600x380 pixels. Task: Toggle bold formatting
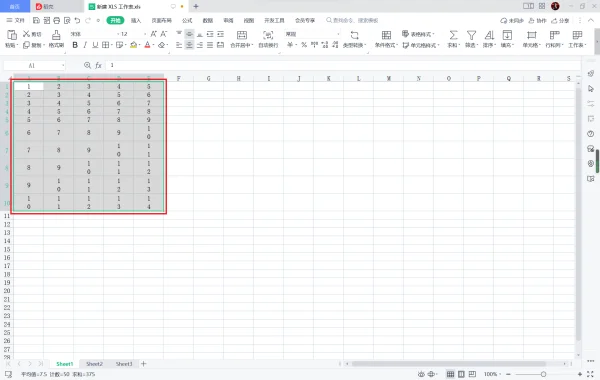click(75, 45)
